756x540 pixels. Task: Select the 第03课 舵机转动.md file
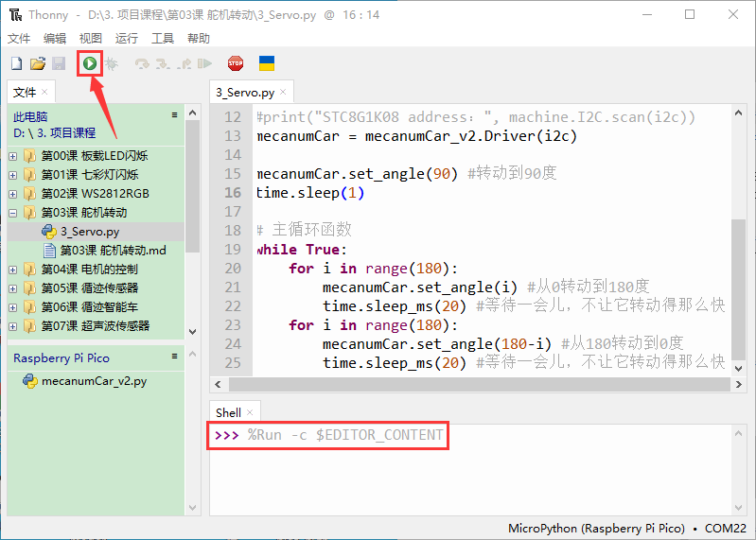(113, 251)
